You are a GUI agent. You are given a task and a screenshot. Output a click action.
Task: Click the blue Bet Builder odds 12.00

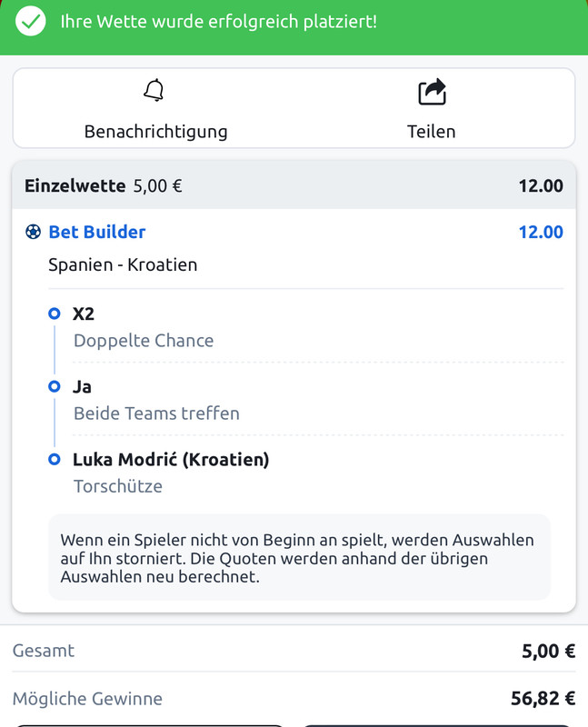click(540, 232)
